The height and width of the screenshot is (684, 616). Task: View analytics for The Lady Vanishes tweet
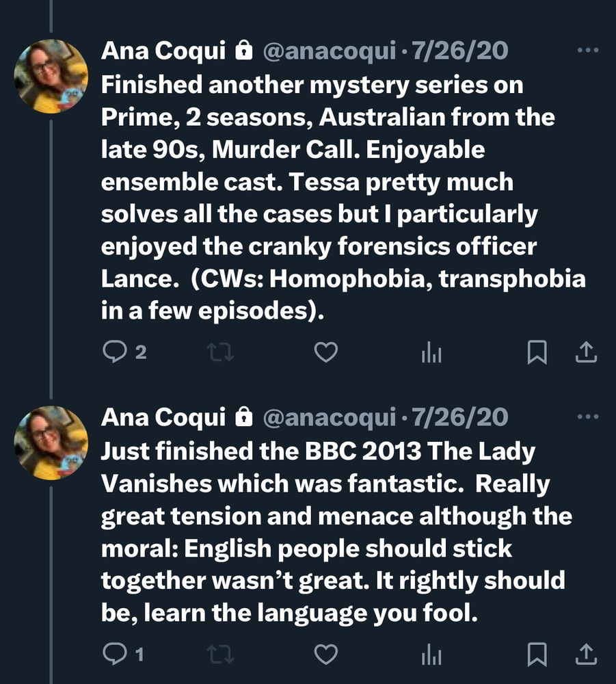tap(431, 655)
